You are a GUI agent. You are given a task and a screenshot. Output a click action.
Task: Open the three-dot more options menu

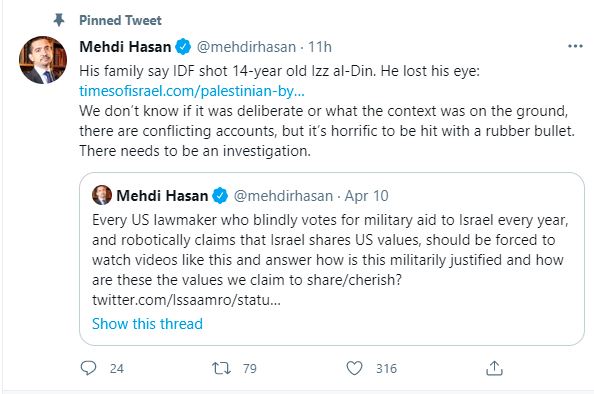[x=575, y=47]
